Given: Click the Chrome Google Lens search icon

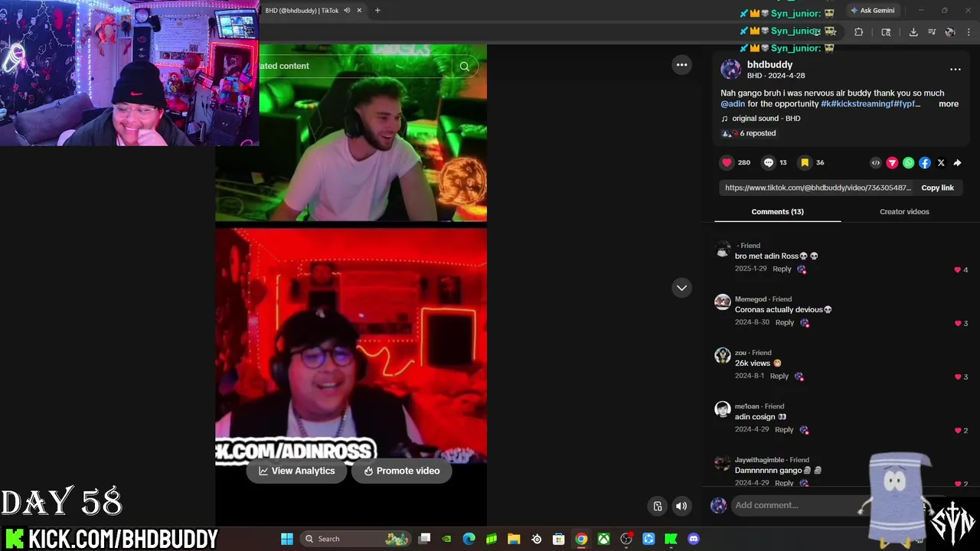Looking at the screenshot, I should coord(886,32).
